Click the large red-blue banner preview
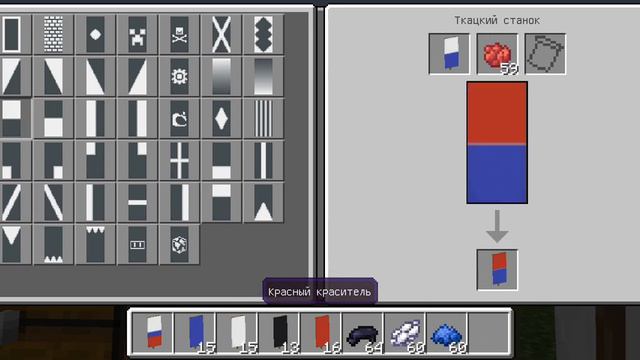Viewport: 640px width, 360px height. 497,142
